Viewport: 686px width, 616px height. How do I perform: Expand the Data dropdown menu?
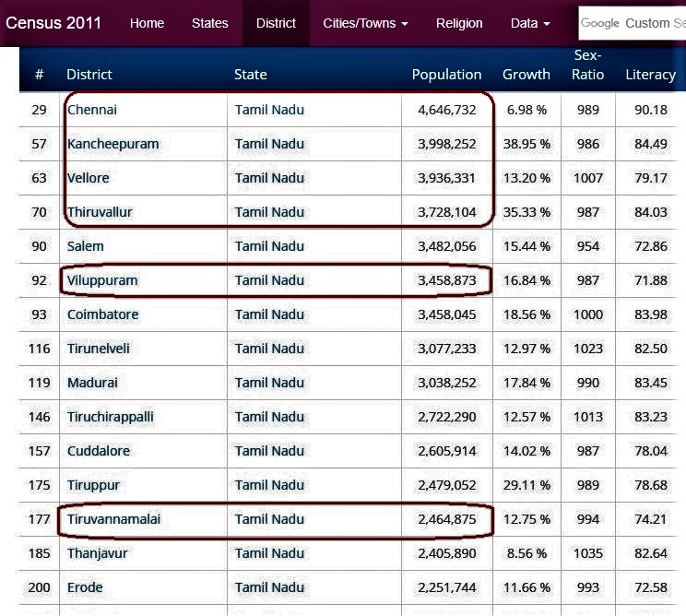(x=530, y=23)
